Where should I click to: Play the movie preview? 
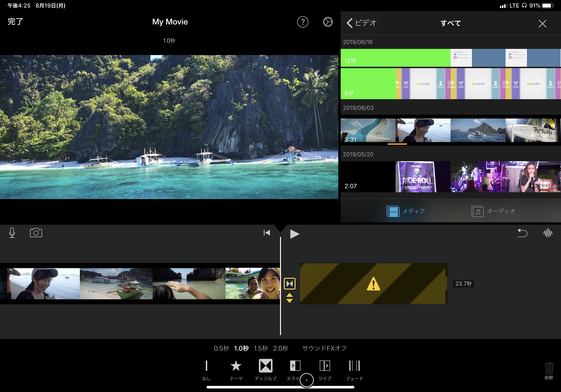tap(294, 234)
